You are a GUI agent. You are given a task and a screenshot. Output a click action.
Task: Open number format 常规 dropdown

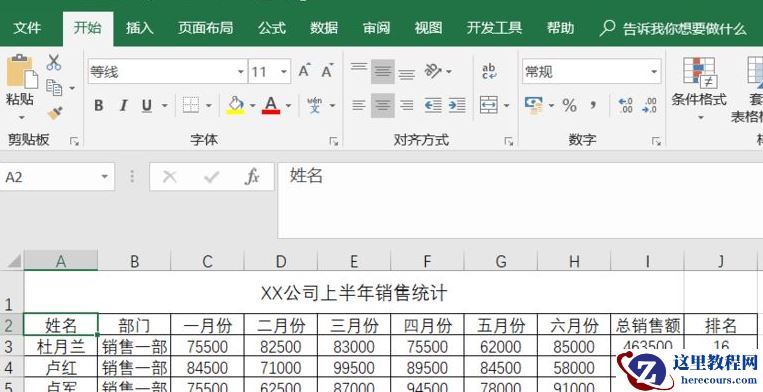[654, 72]
